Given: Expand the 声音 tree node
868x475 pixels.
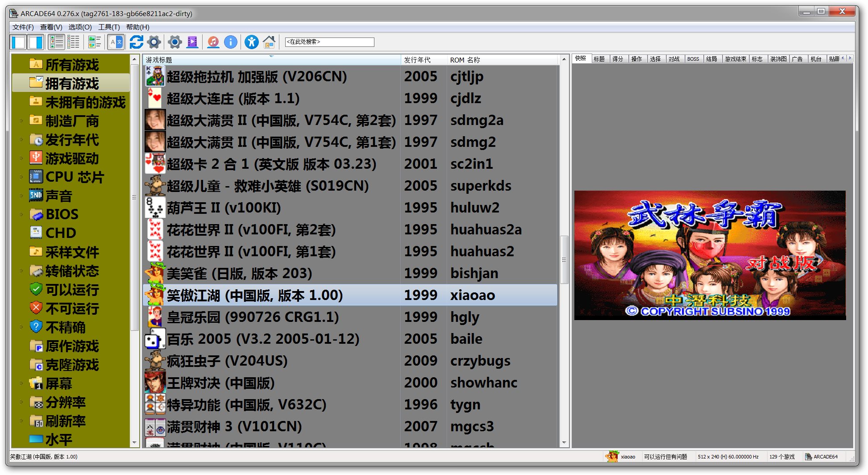Looking at the screenshot, I should pyautogui.click(x=21, y=196).
